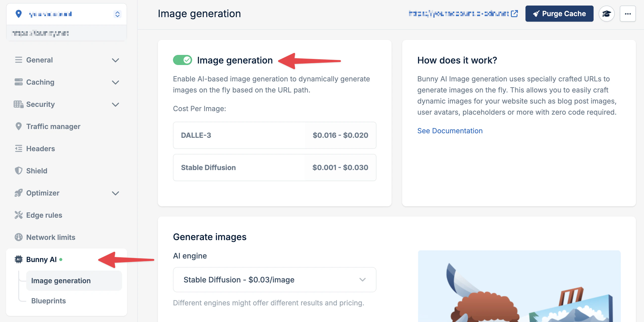Toggle the Image generation switch off
This screenshot has height=322, width=644.
point(183,60)
